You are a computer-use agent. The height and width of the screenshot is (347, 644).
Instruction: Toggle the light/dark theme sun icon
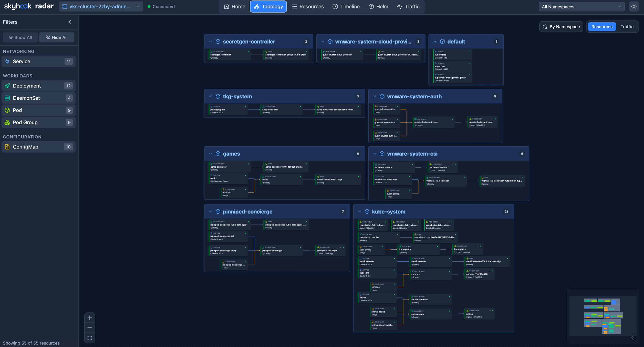[634, 7]
